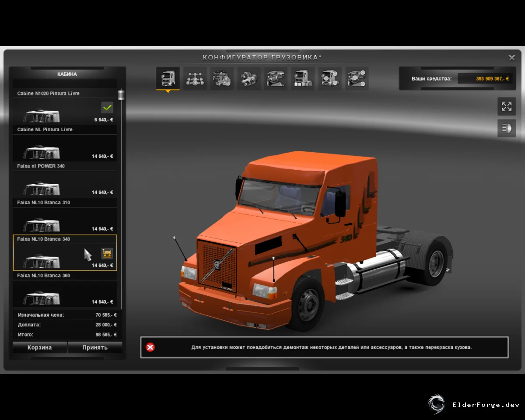Viewport: 525px width, 420px height.
Task: Click the fullscreen view arrows icon
Action: [507, 106]
